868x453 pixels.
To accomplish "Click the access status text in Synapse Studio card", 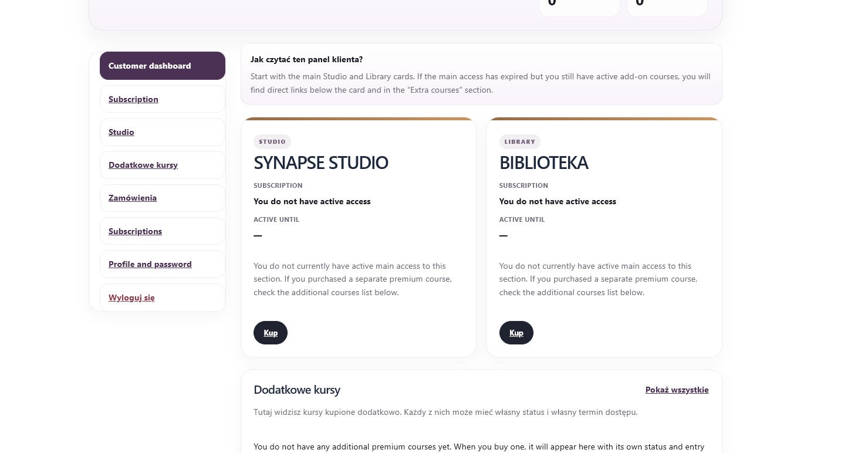I will pos(312,201).
